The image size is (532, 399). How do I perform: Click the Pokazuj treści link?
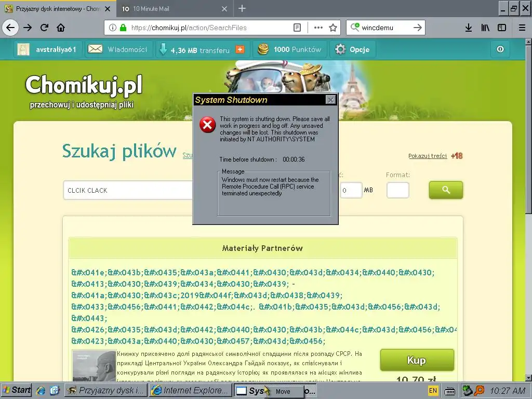[x=428, y=156]
